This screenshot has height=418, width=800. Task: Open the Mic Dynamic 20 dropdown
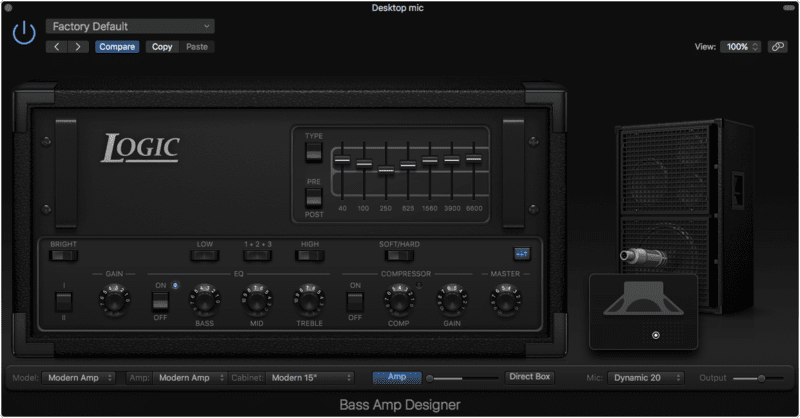click(x=645, y=378)
